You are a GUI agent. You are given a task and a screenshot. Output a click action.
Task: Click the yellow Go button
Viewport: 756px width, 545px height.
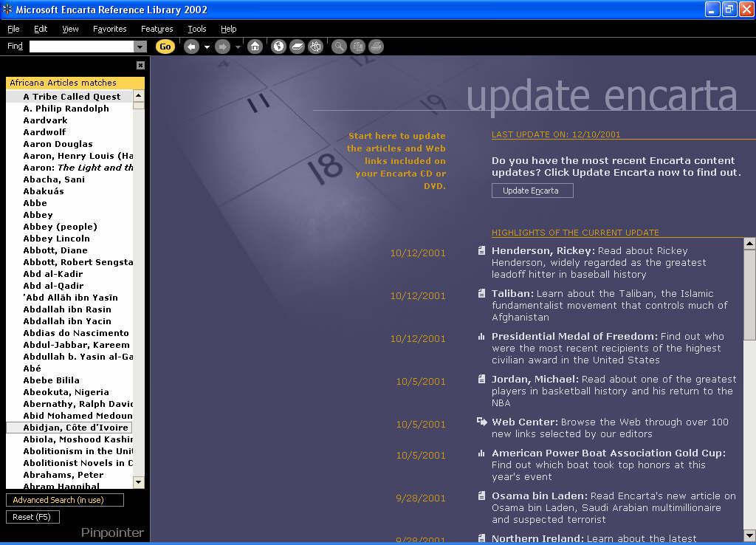point(165,47)
